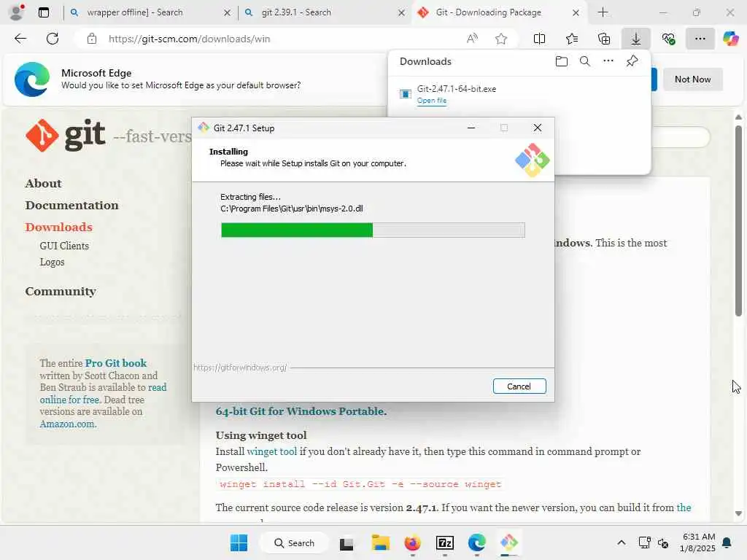
Task: Activate the Read Aloud icon
Action: 472,39
